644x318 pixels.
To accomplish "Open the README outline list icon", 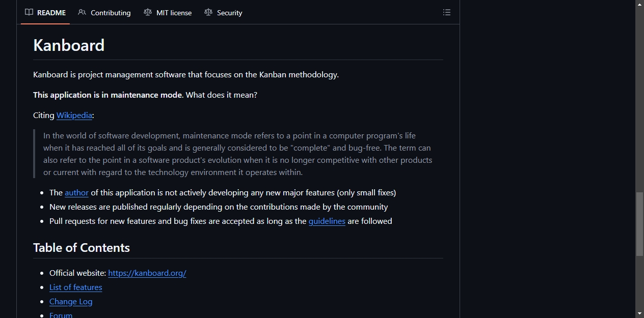I will click(x=447, y=12).
